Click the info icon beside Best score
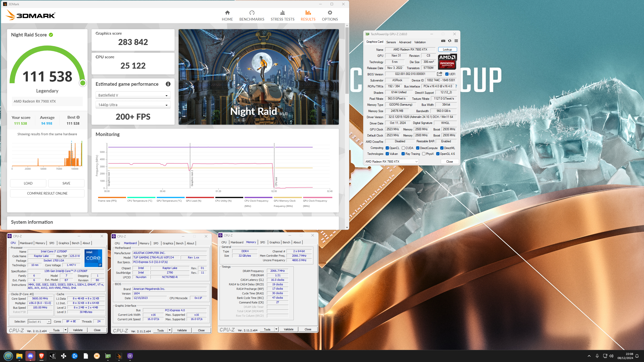The width and height of the screenshot is (644, 362). point(78,117)
